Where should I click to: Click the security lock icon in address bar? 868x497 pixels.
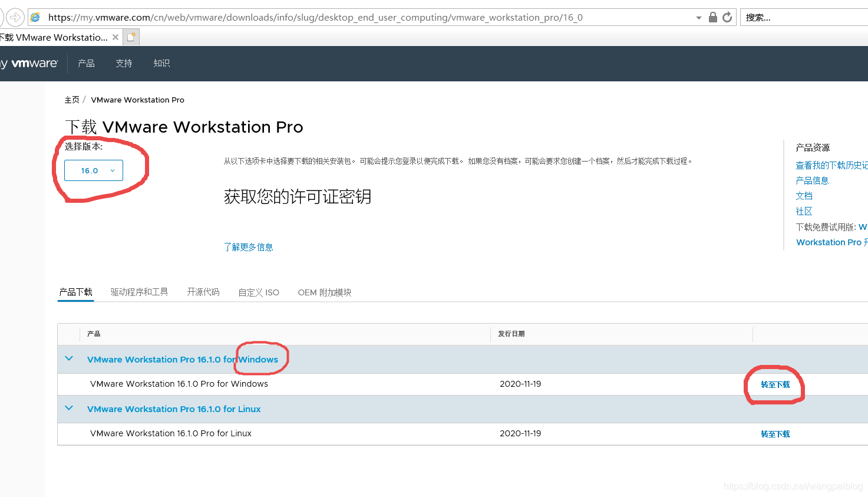pyautogui.click(x=713, y=17)
